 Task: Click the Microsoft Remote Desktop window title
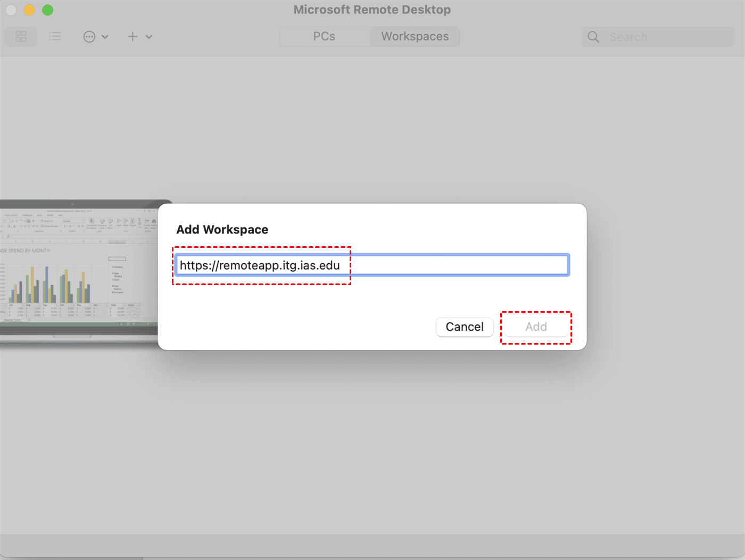point(372,10)
